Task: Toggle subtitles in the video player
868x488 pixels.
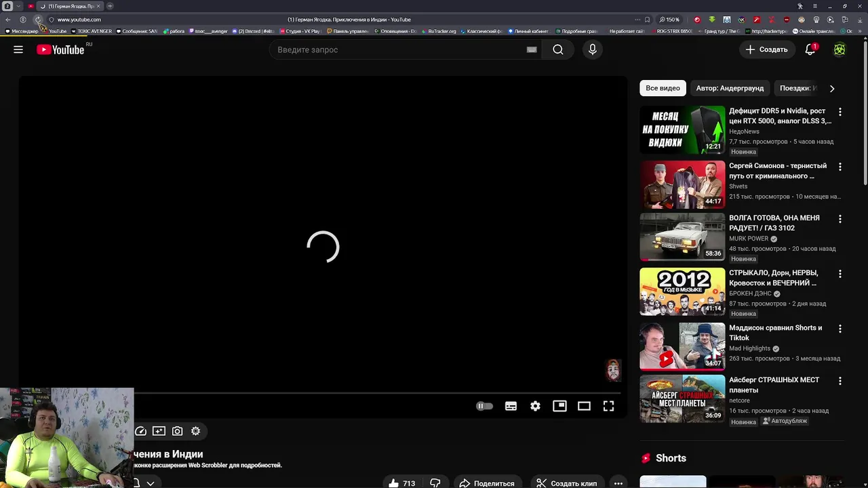Action: coord(511,406)
